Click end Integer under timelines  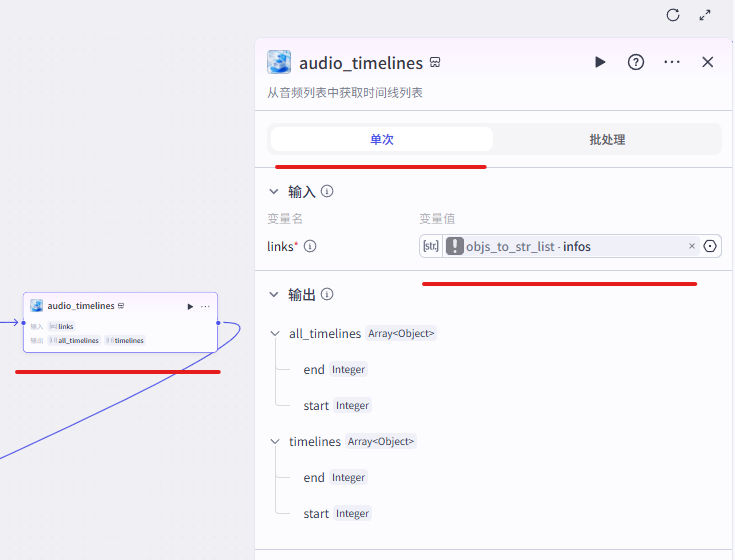[x=335, y=478]
